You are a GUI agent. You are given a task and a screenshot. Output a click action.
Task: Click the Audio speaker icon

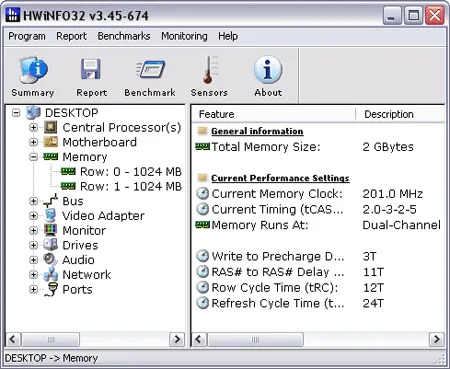(51, 259)
